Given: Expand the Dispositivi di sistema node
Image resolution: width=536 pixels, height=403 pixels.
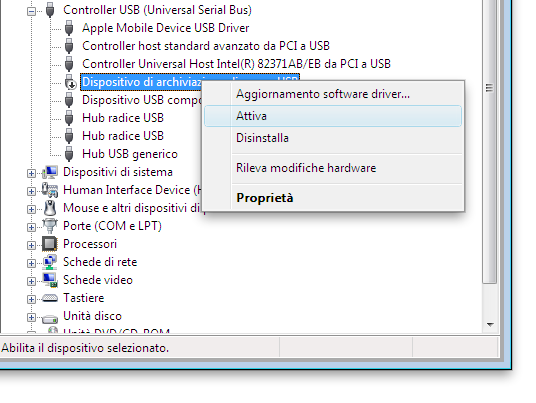Looking at the screenshot, I should (x=31, y=174).
